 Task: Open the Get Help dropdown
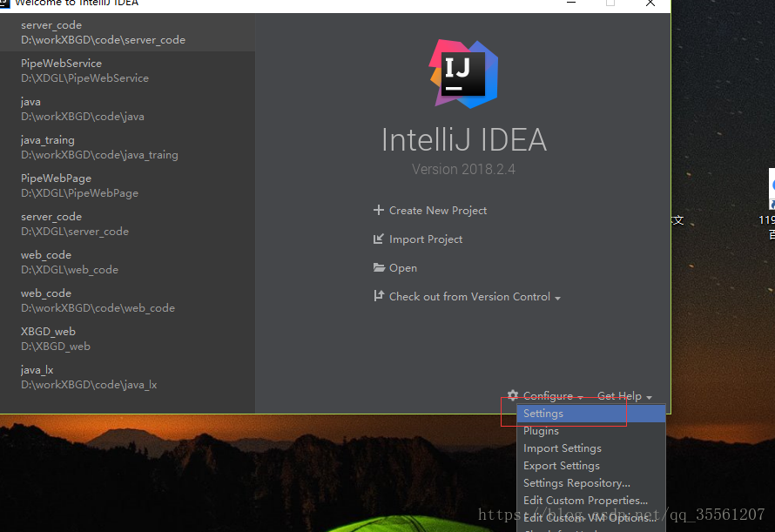[624, 396]
